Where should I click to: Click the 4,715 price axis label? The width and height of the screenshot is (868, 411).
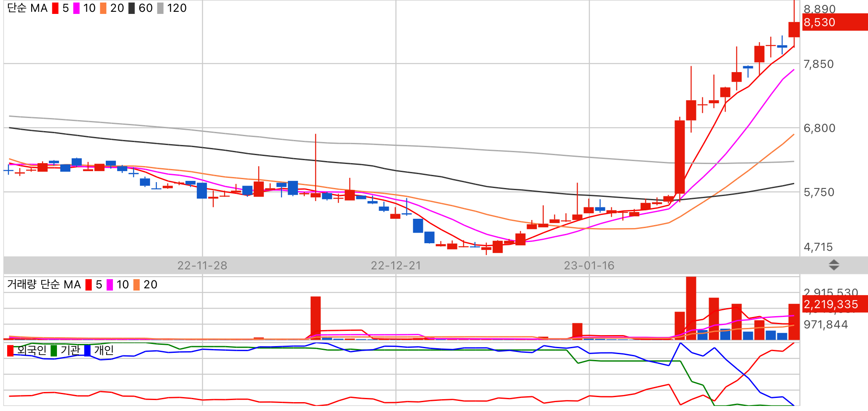[818, 247]
